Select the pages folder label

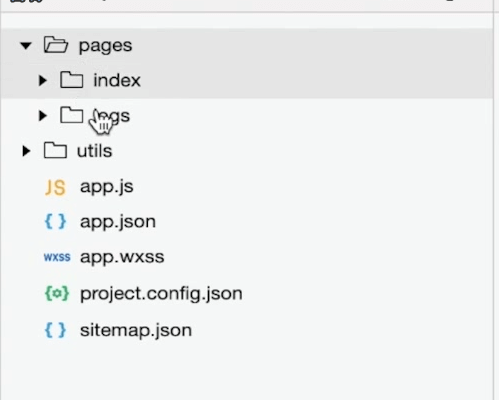pos(105,46)
